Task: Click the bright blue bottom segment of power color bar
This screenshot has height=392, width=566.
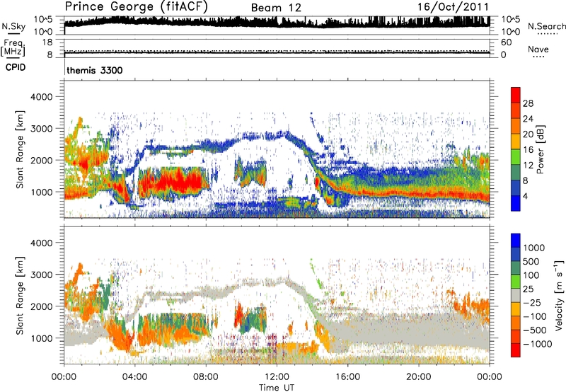Action: pyautogui.click(x=516, y=203)
